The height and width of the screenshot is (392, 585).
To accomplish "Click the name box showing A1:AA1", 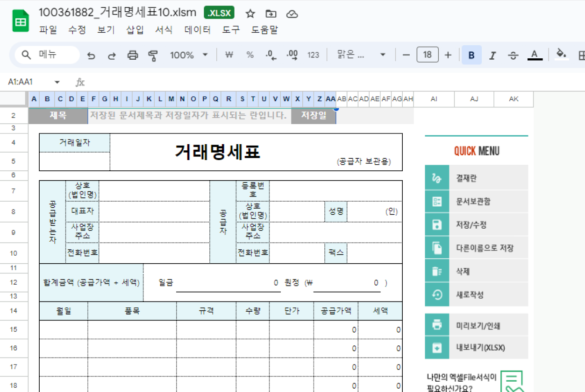I will click(21, 82).
